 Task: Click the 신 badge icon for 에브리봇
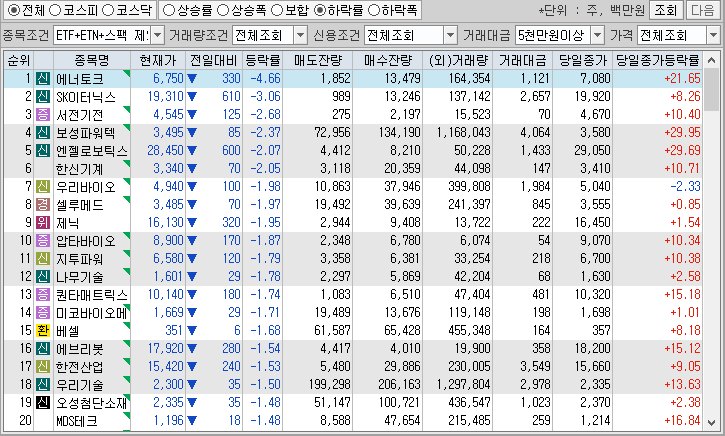coord(43,349)
